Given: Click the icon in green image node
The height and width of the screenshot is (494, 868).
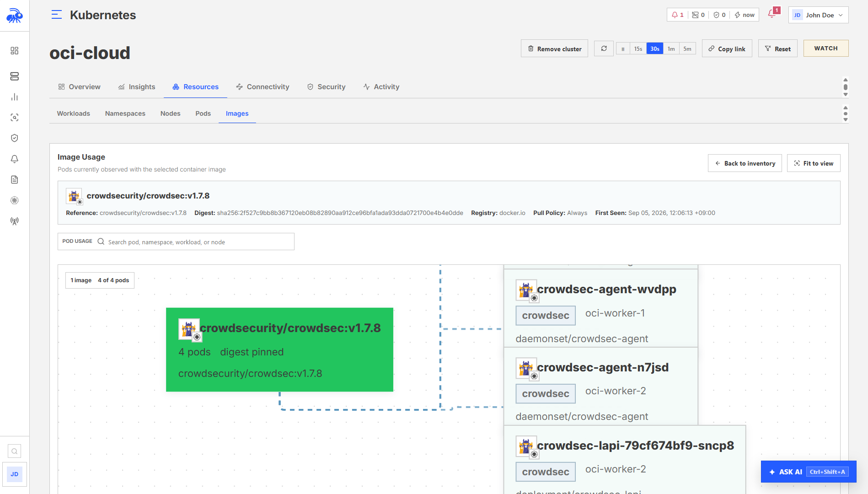Looking at the screenshot, I should point(189,329).
